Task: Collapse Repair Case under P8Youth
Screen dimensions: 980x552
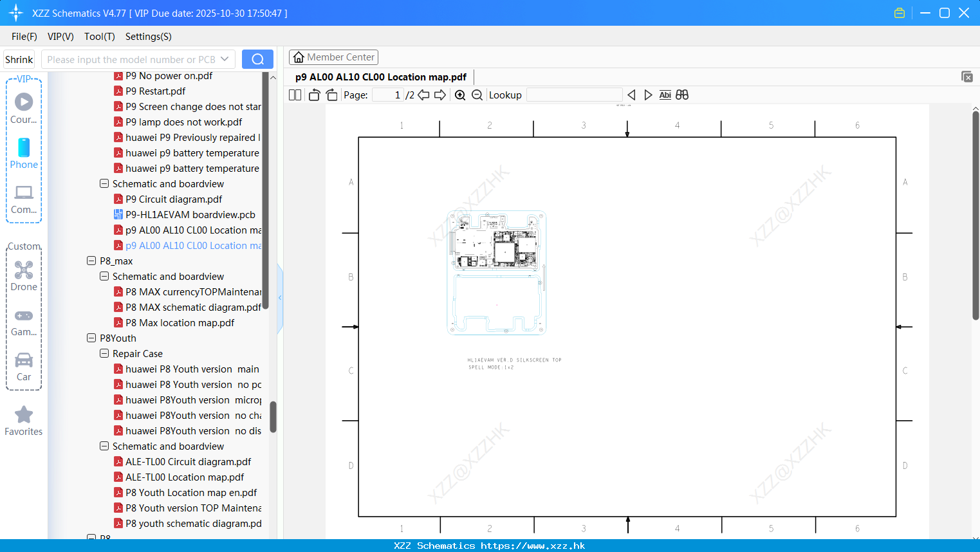Action: (104, 354)
